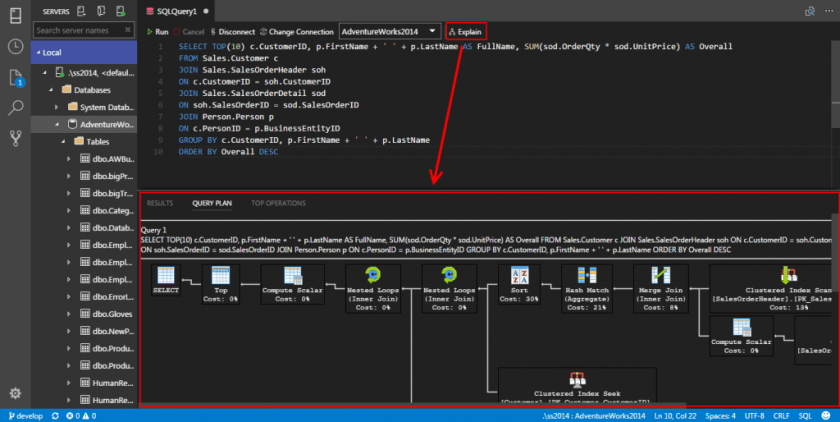Click the sync icon in status bar
Viewport: 840px width, 422px height.
tap(55, 416)
